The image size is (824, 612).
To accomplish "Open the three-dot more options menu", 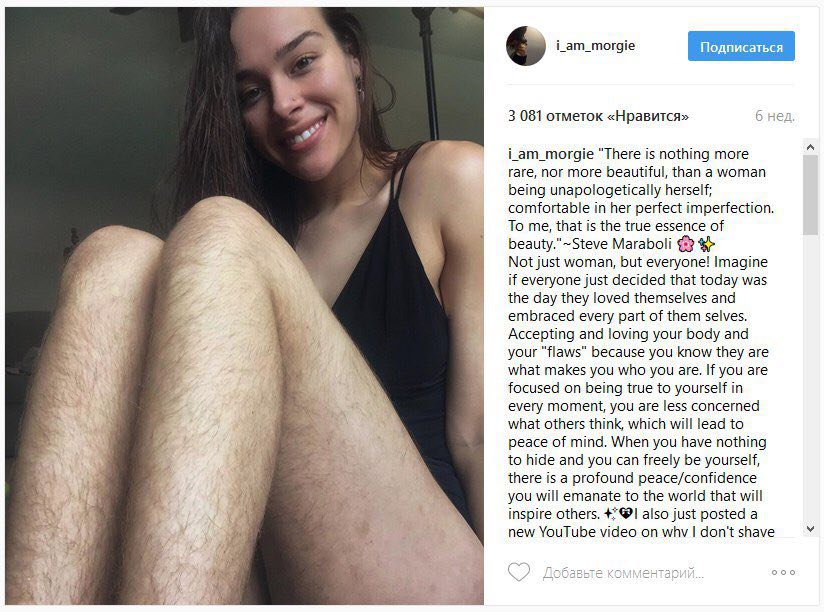I will point(783,572).
